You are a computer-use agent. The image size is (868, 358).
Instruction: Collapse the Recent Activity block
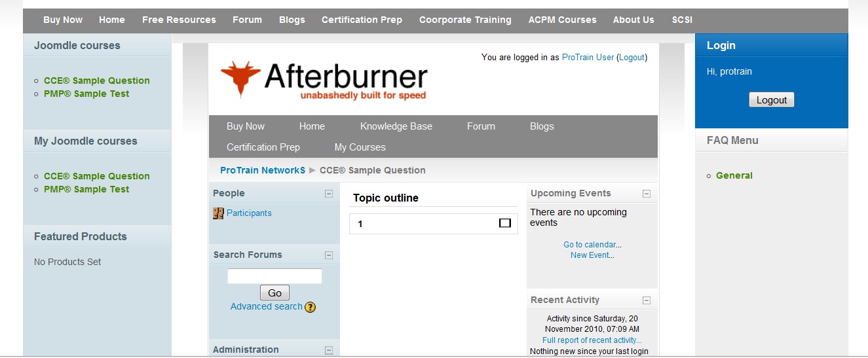pos(647,300)
